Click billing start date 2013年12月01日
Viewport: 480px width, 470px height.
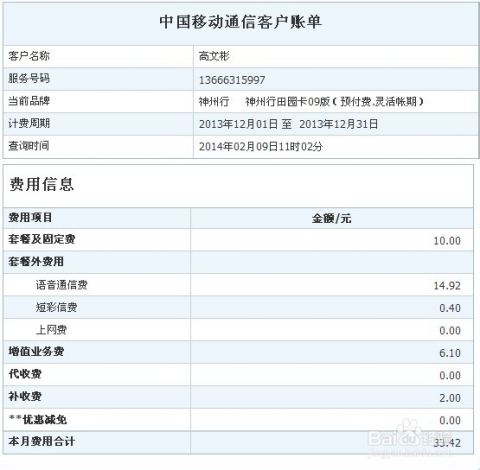pyautogui.click(x=238, y=124)
